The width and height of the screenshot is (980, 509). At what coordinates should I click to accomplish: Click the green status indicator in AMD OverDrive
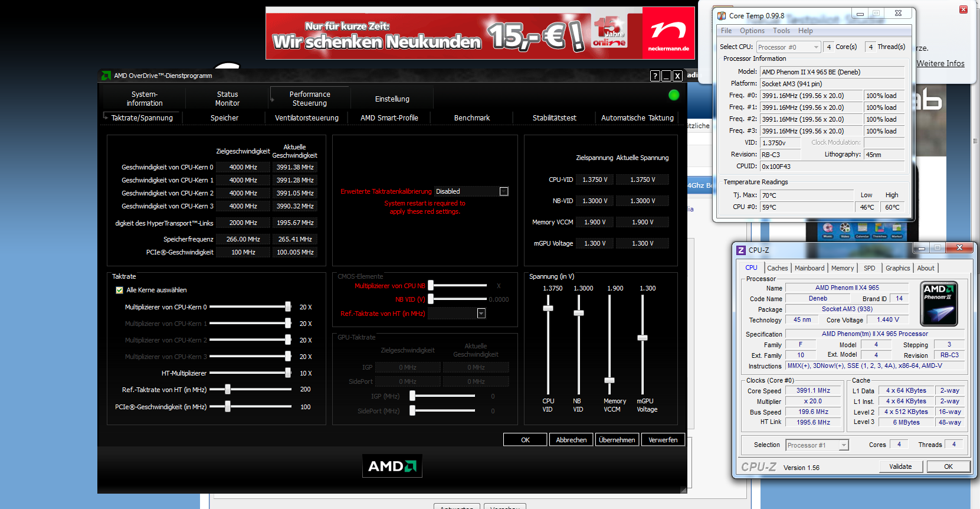(674, 95)
